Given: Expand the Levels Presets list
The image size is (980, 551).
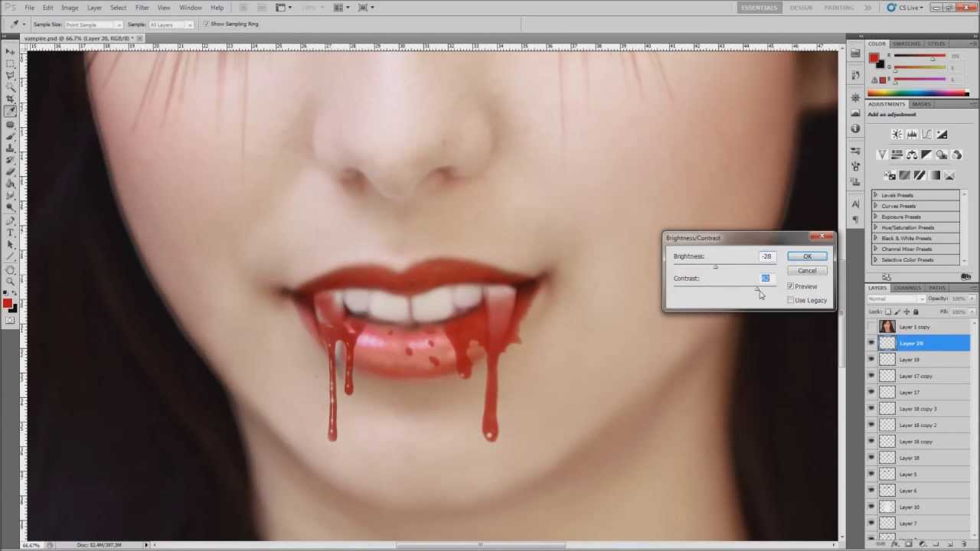Looking at the screenshot, I should pos(875,195).
